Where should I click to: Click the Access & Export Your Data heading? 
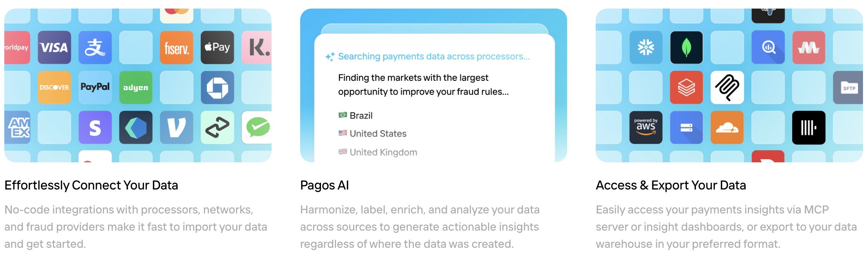coord(671,185)
